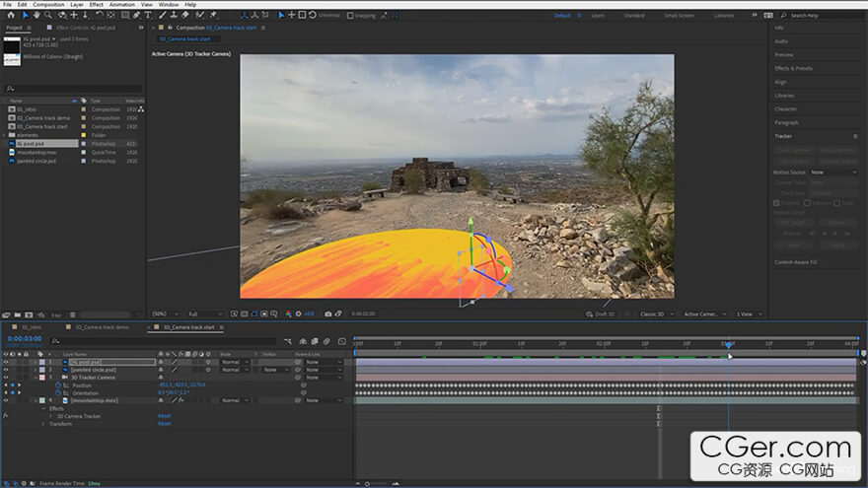Select the Type (T) tool
This screenshot has width=868, height=488.
coord(148,15)
